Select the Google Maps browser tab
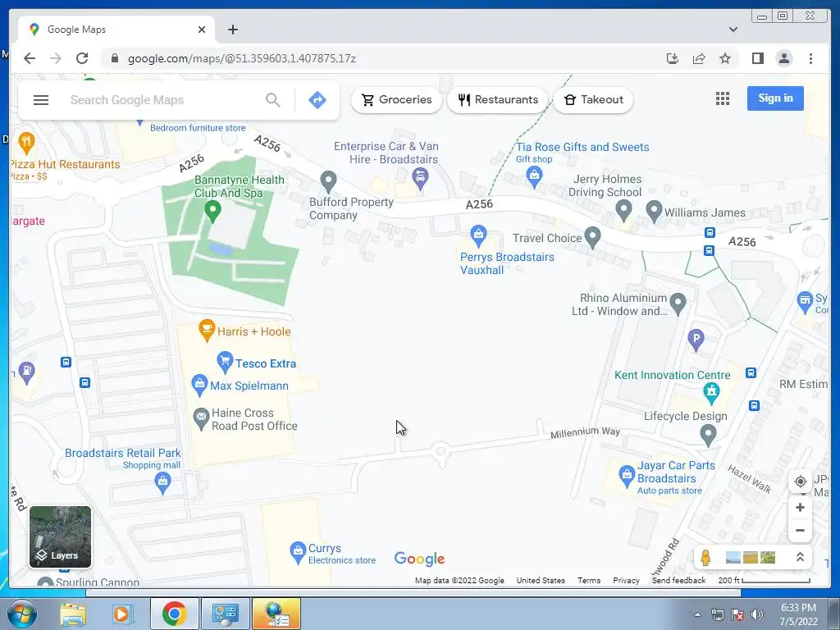840x630 pixels. click(x=116, y=30)
